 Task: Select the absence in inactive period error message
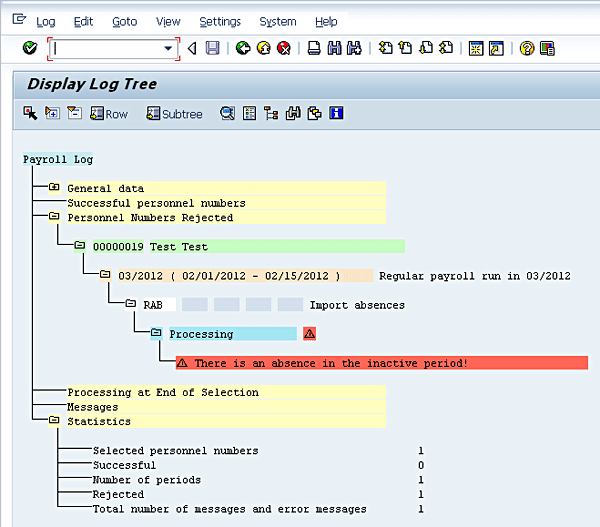(x=330, y=363)
